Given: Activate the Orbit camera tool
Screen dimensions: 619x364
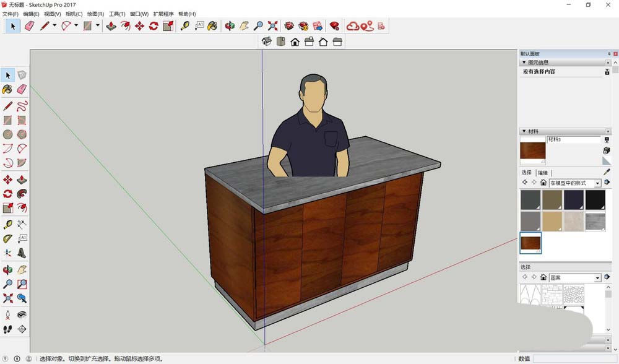Looking at the screenshot, I should [x=230, y=26].
